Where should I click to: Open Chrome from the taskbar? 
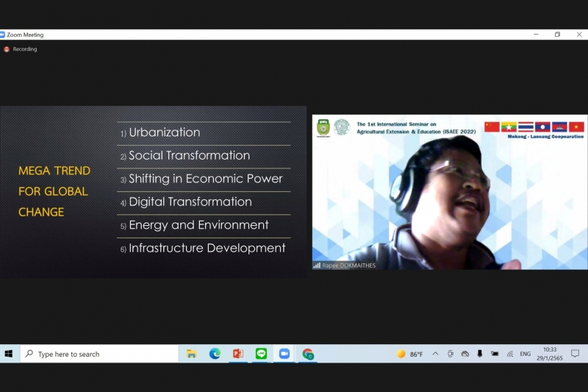[x=308, y=354]
